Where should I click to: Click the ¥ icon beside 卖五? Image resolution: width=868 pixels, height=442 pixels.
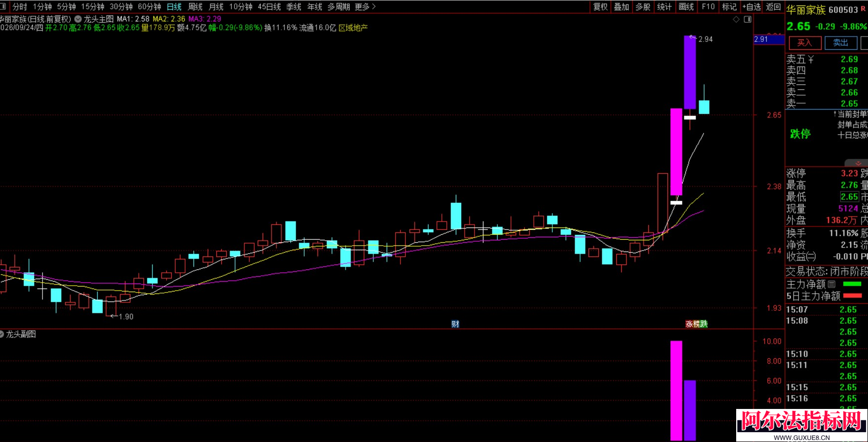coord(811,60)
